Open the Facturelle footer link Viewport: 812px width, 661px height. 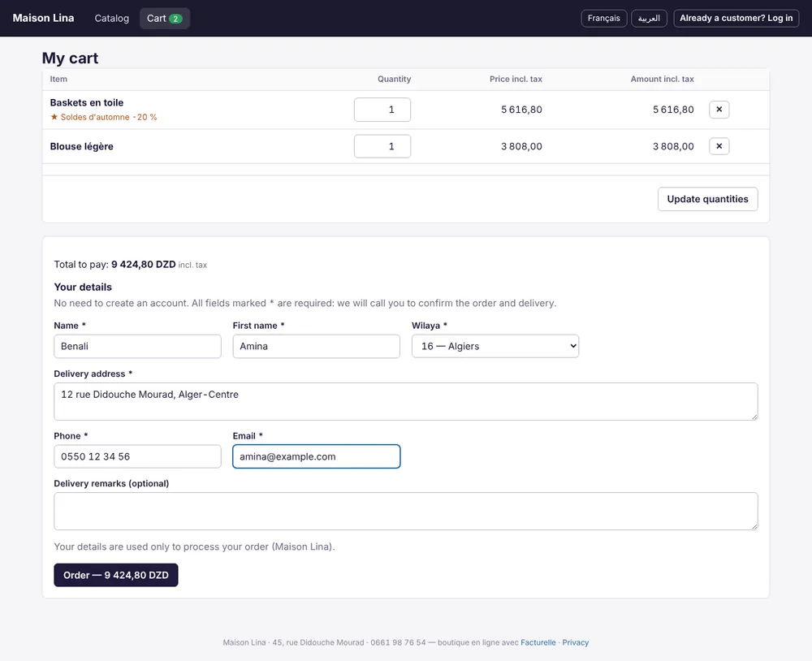[x=538, y=642]
